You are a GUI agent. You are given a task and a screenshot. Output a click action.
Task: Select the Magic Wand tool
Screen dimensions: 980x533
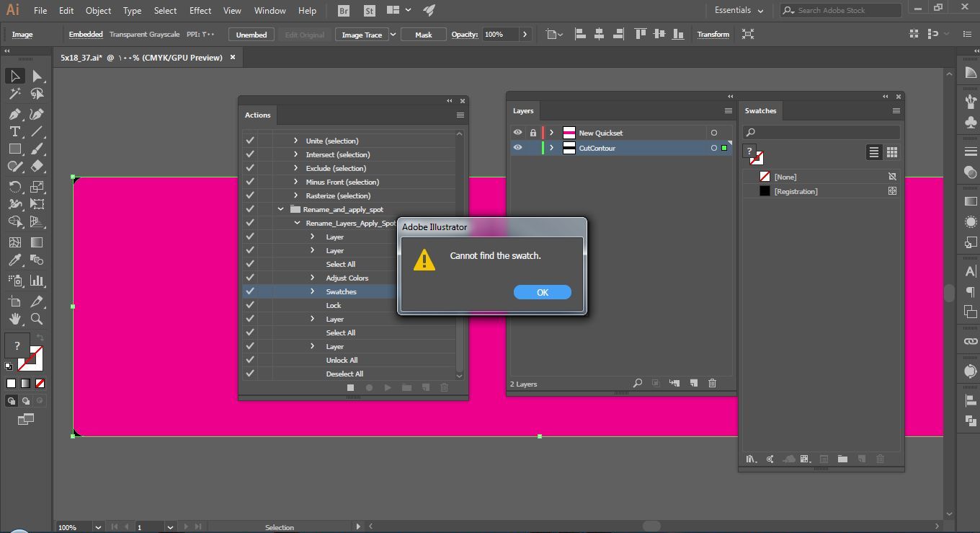point(14,94)
